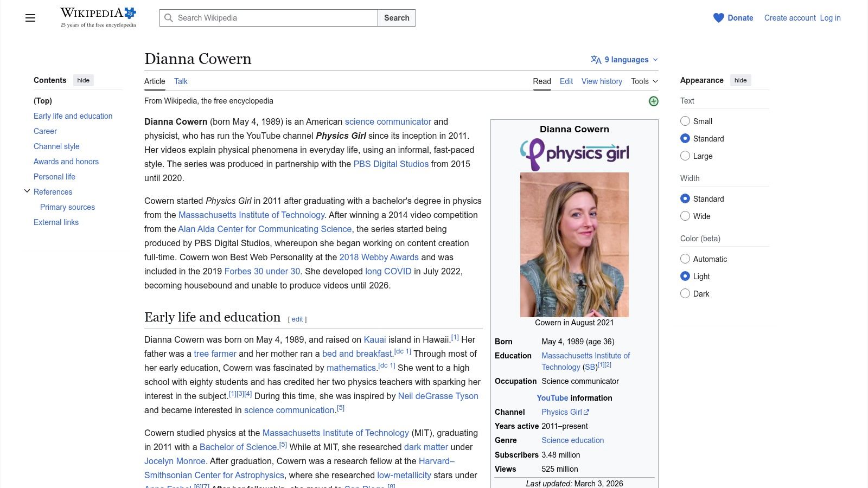868x488 pixels.
Task: Go to External links in Contents
Action: (56, 222)
